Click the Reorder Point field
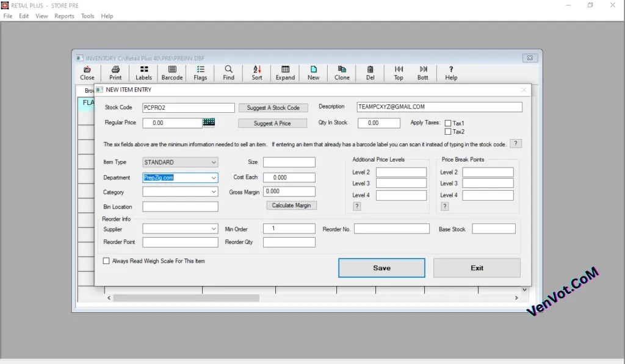The width and height of the screenshot is (625, 364). click(x=180, y=242)
